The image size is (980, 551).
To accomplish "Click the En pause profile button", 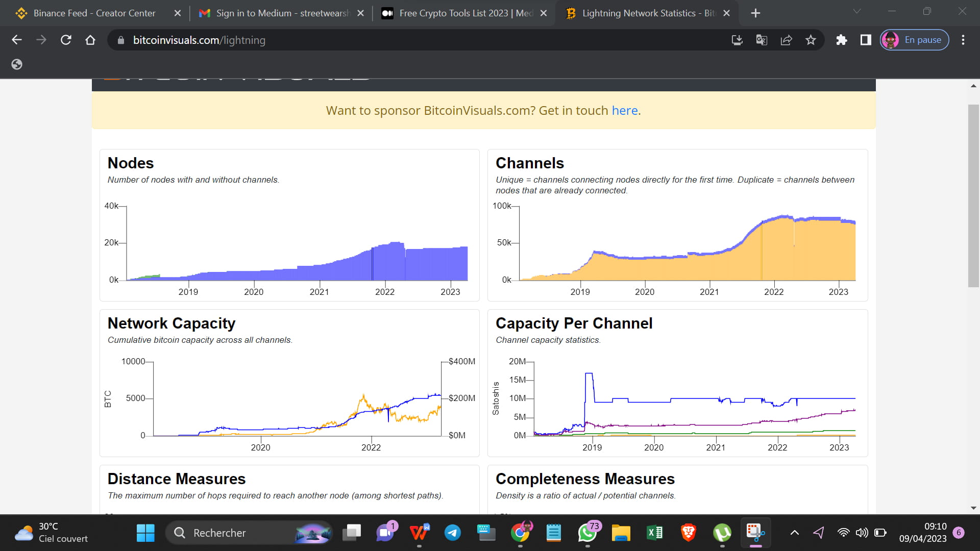I will coord(915,40).
